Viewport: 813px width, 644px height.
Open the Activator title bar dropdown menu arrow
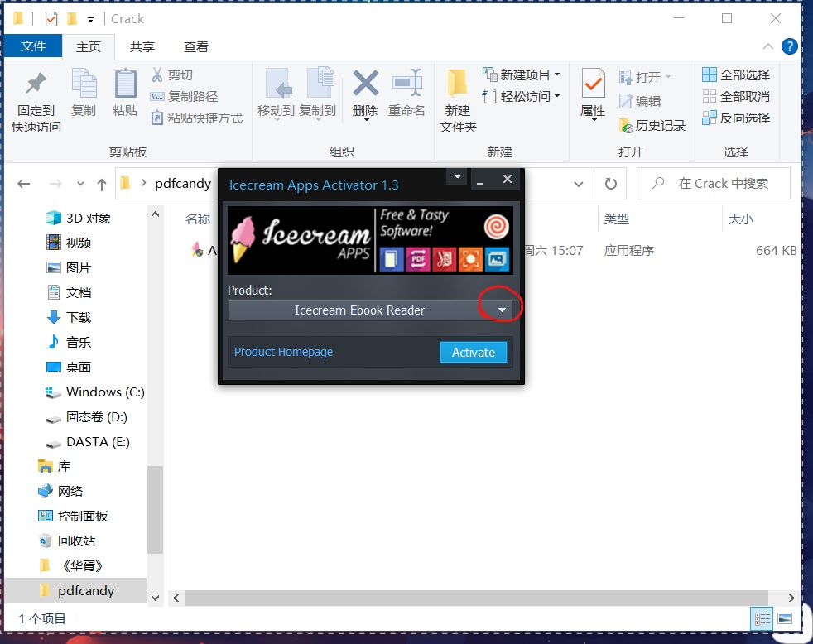(x=457, y=177)
